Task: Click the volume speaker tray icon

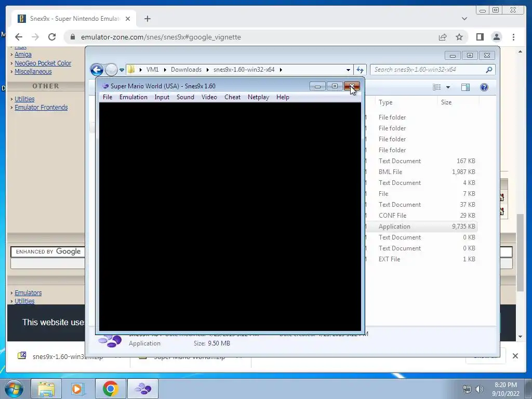Action: coord(480,389)
